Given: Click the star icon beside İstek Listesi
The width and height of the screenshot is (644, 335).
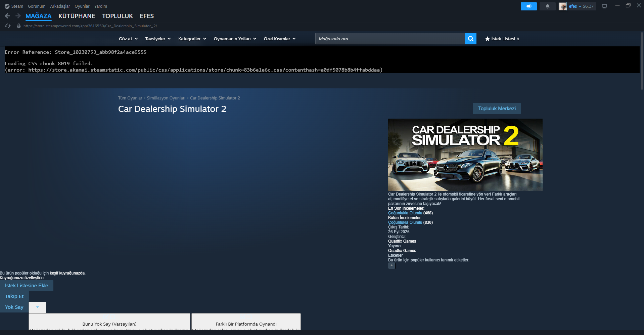Looking at the screenshot, I should click(x=488, y=39).
